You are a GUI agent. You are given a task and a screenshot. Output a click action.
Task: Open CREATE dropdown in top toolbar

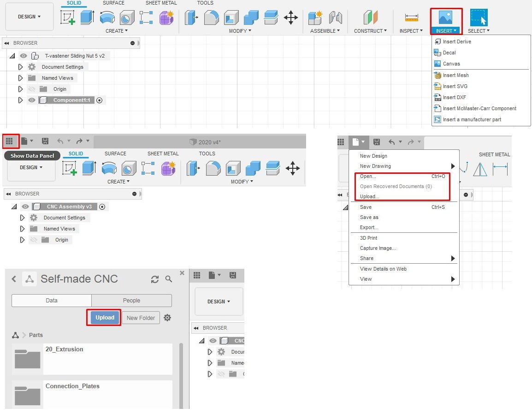click(x=117, y=31)
